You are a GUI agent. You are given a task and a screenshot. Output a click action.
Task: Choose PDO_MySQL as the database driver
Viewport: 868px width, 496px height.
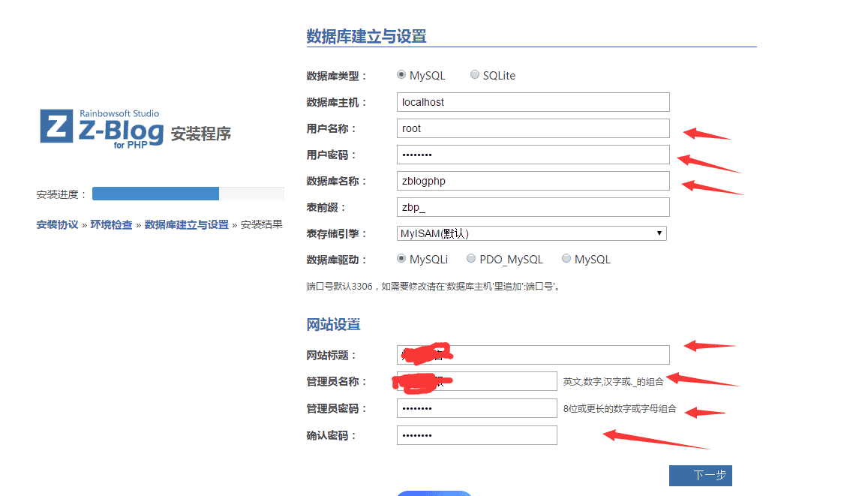click(471, 258)
